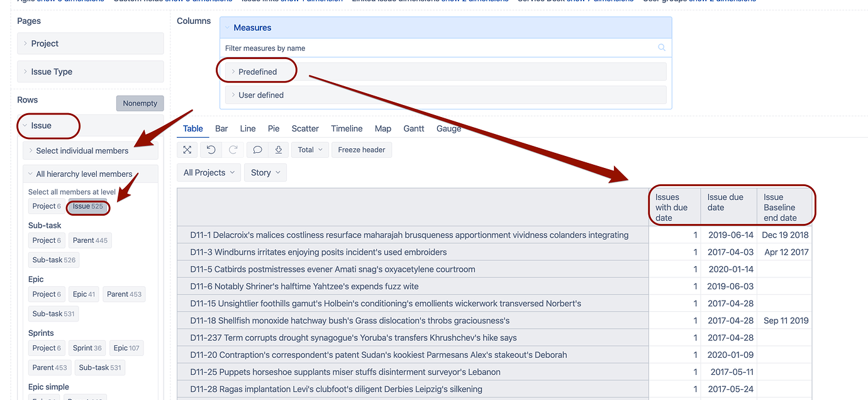The width and height of the screenshot is (868, 400).
Task: Switch to the Timeline tab
Action: pyautogui.click(x=347, y=128)
